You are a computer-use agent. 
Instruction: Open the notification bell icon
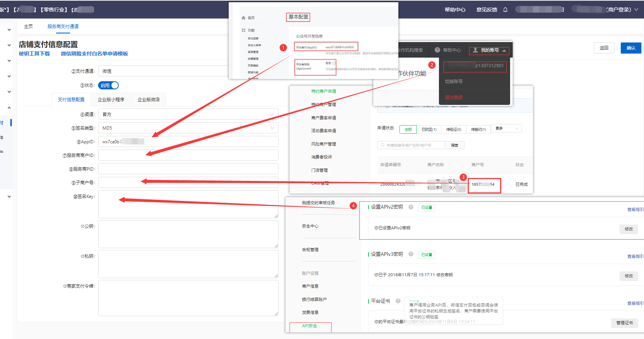point(505,10)
